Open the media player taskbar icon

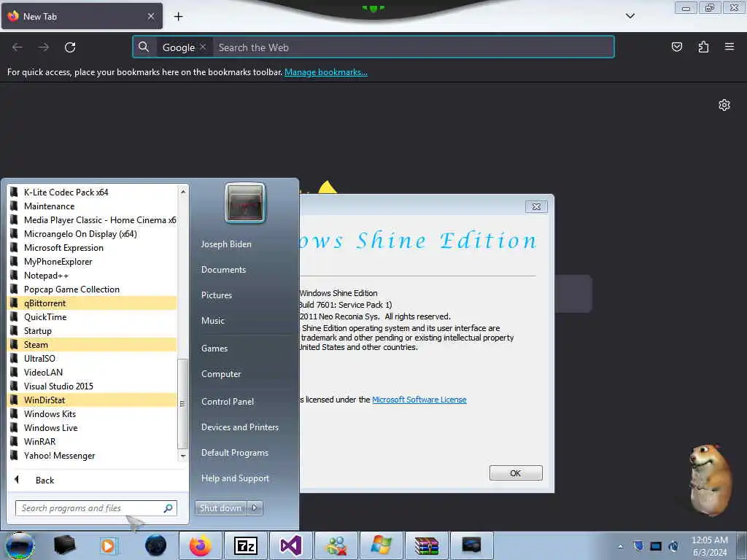[x=109, y=545]
